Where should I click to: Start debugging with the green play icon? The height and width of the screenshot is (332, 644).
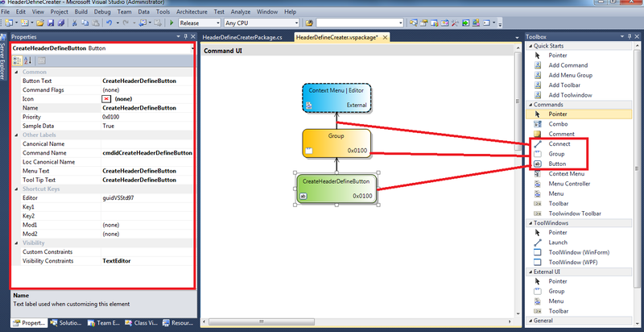[x=171, y=23]
